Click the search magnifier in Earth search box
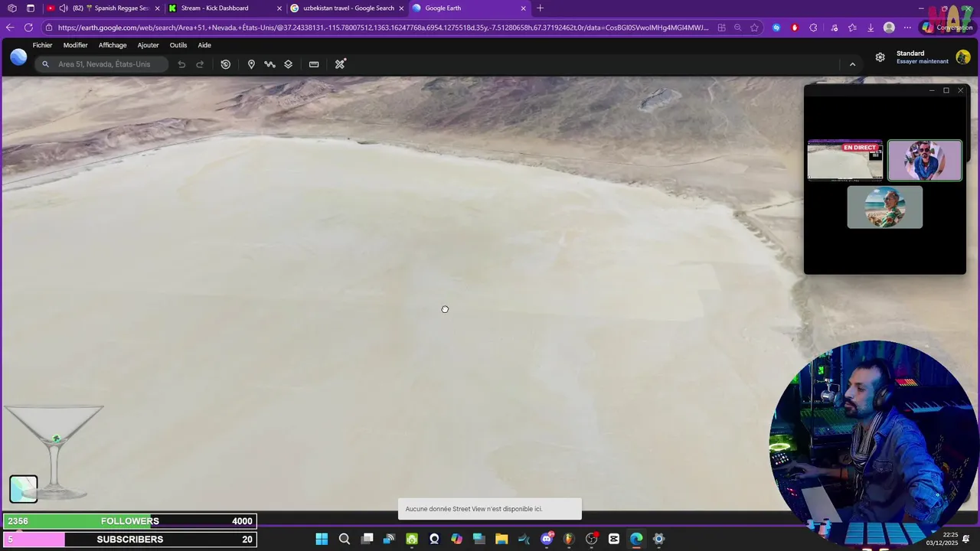980x551 pixels. [x=45, y=64]
